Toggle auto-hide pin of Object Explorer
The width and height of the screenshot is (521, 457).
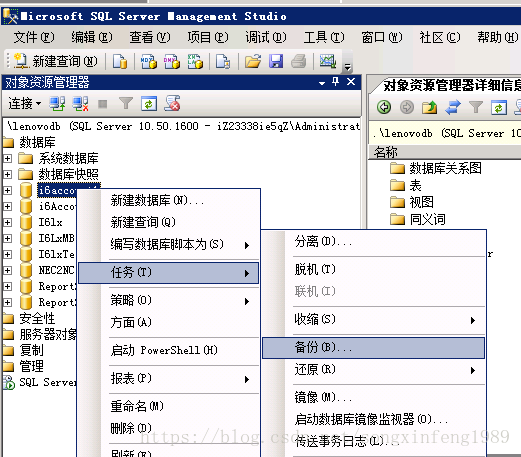(x=336, y=81)
